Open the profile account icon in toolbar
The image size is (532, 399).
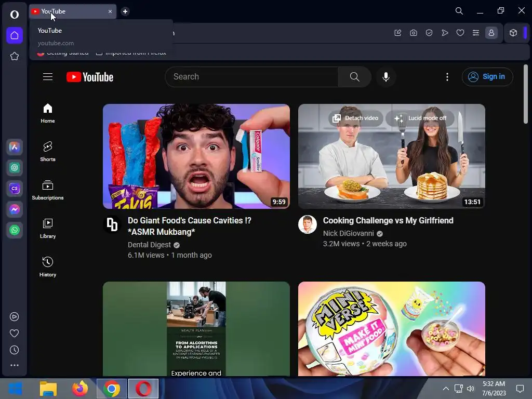tap(491, 33)
